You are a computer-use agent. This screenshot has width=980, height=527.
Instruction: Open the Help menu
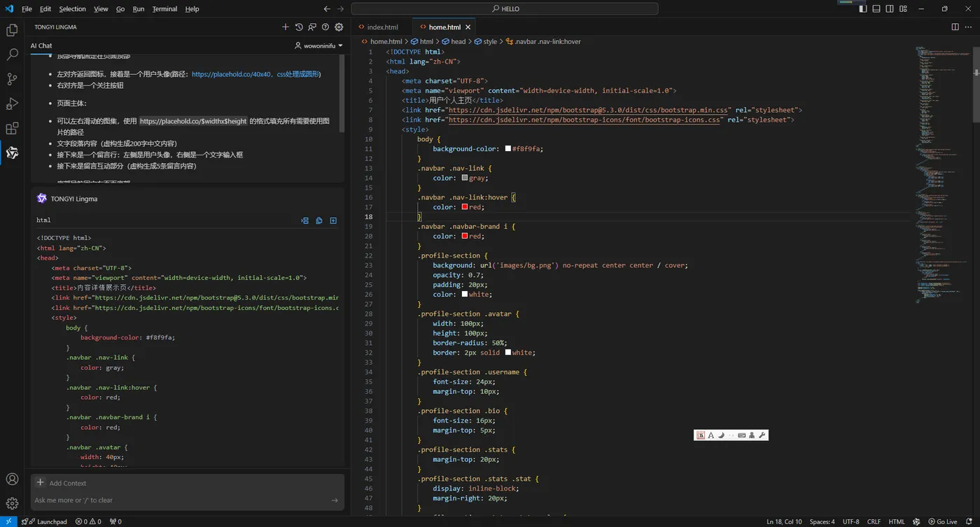(x=192, y=9)
